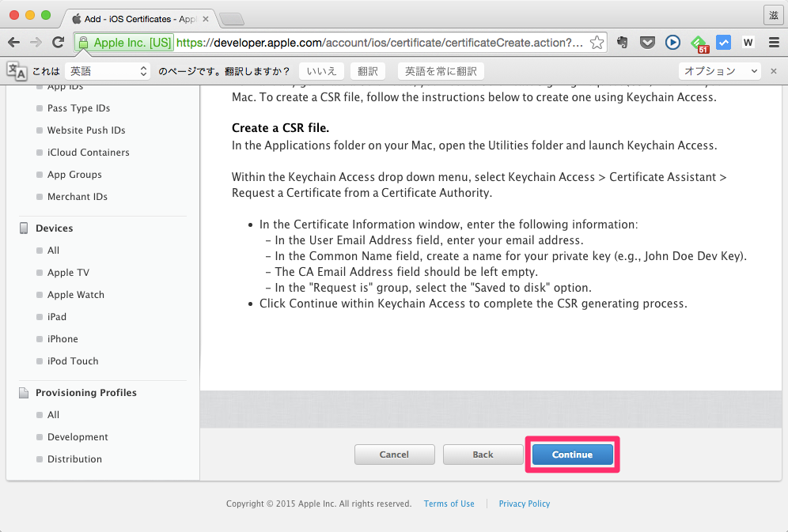
Task: Click the translate icon in translation bar
Action: [x=17, y=71]
